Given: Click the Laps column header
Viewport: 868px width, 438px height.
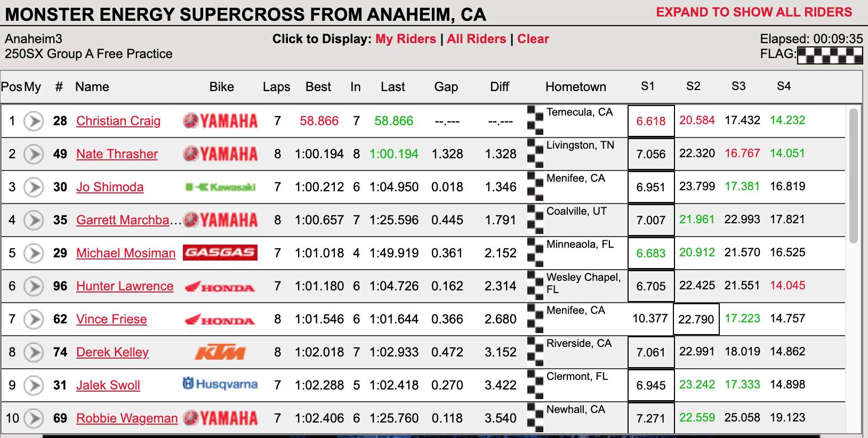Looking at the screenshot, I should click(x=276, y=87).
